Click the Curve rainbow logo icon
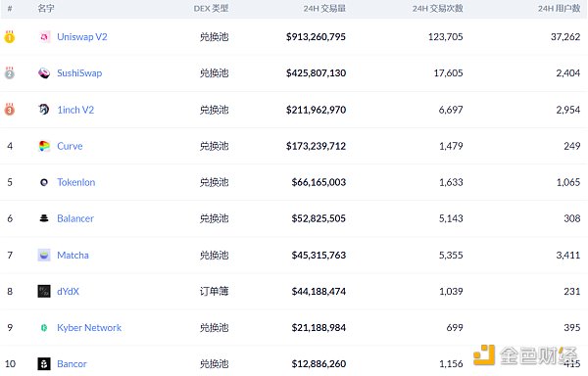This screenshot has width=588, height=376. pyautogui.click(x=44, y=146)
